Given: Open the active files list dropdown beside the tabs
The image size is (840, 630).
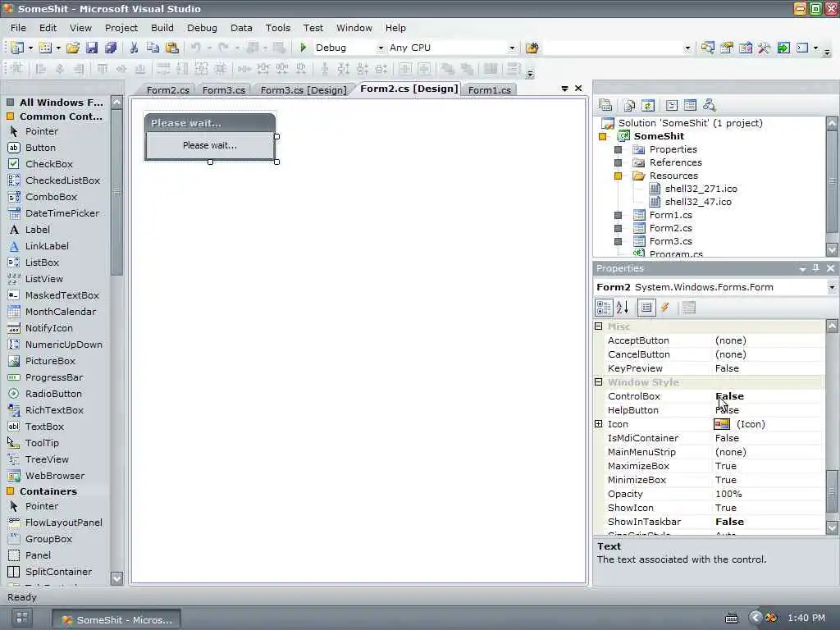Looking at the screenshot, I should coord(564,89).
